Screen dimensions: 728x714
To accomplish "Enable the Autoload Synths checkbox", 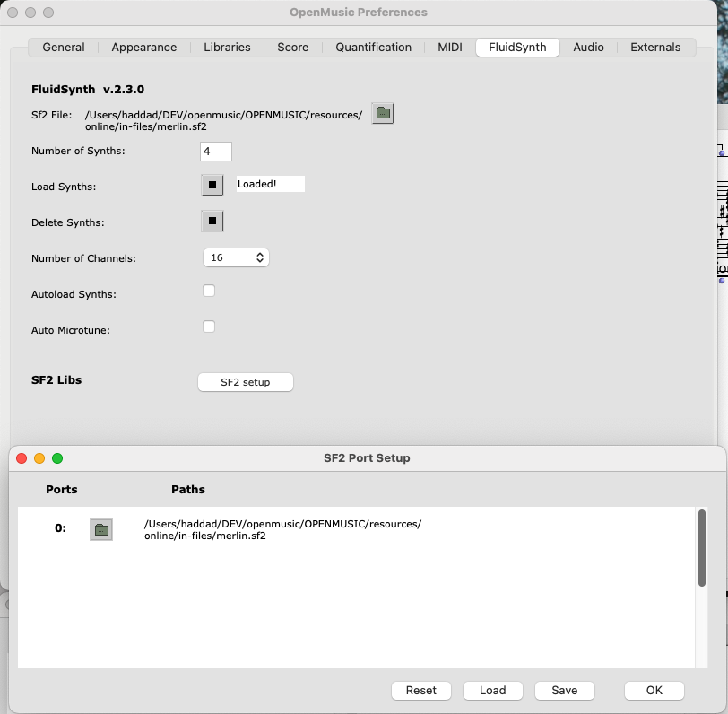I will point(209,291).
